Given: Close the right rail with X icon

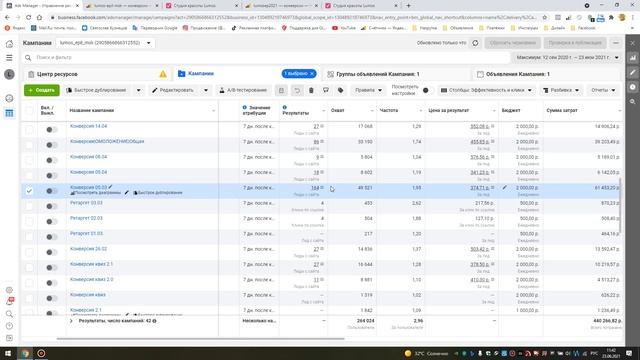Looking at the screenshot, I should (633, 43).
